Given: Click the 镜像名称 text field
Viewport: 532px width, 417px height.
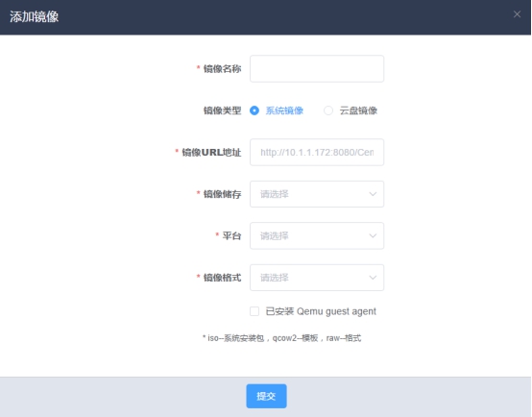Looking at the screenshot, I should point(317,68).
